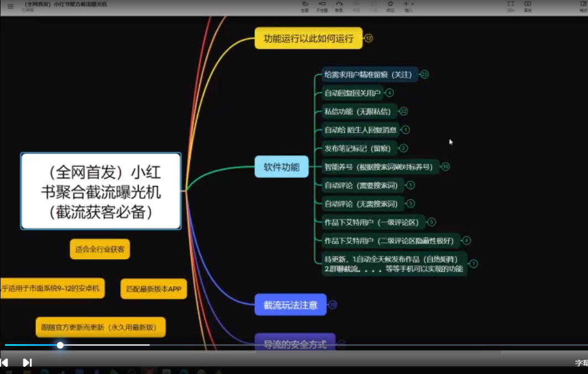Expand the 私信功能 count badge
The height and width of the screenshot is (374, 588).
403,111
